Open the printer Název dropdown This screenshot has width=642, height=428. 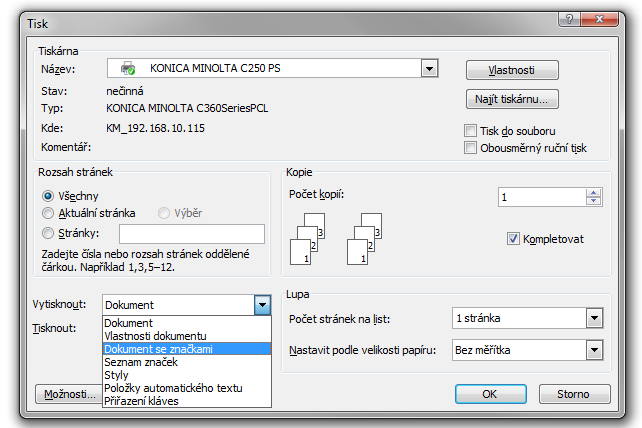[x=430, y=69]
